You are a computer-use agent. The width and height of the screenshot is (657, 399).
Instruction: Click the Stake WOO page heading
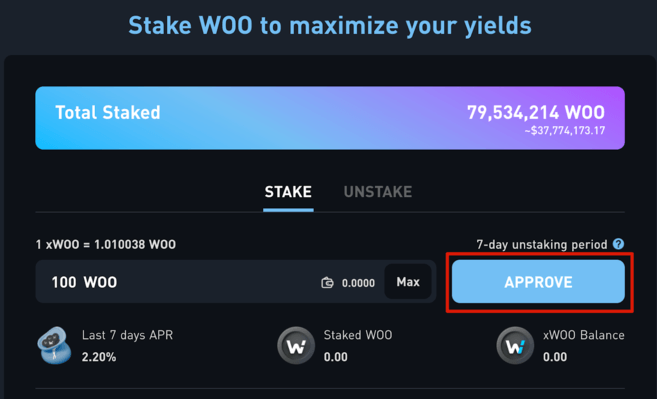coord(330,26)
